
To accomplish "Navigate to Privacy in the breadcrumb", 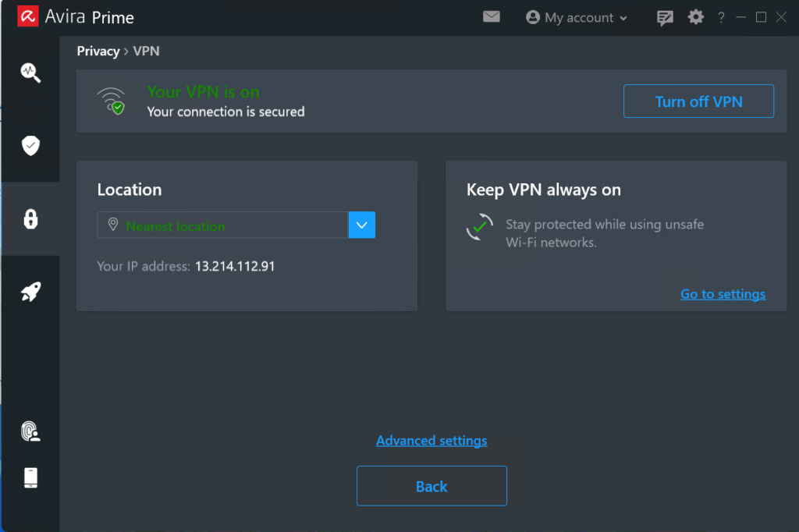I will click(98, 51).
